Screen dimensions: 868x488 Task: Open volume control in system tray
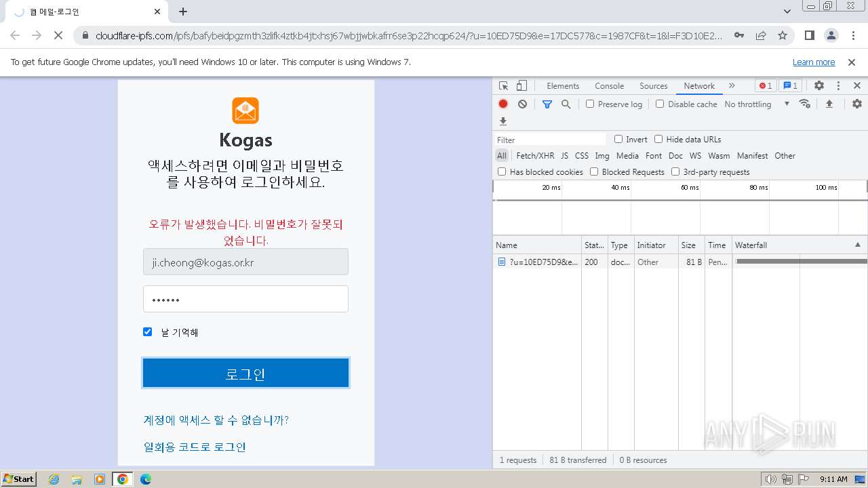pyautogui.click(x=771, y=479)
